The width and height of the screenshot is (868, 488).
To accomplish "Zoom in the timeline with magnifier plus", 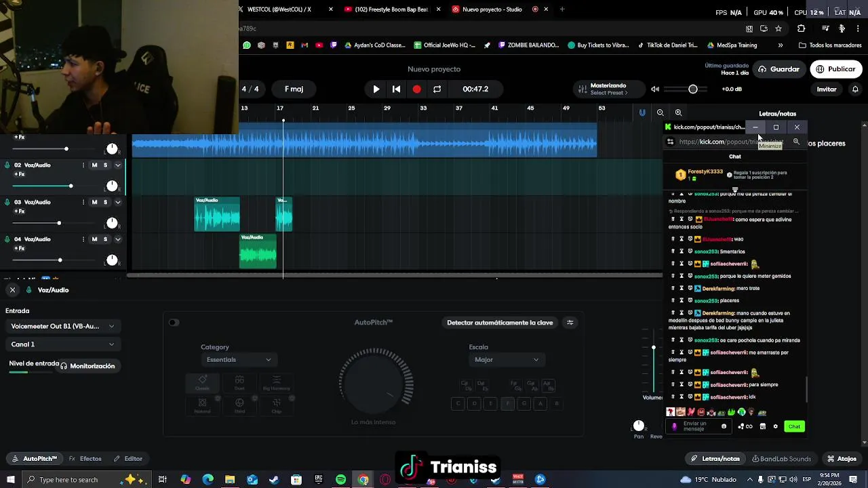I will coord(678,113).
